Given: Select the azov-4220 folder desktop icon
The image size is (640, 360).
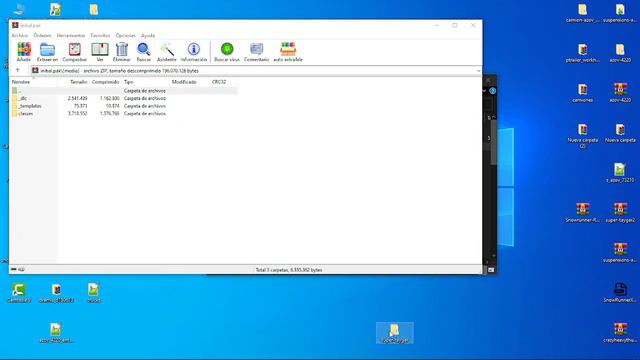Looking at the screenshot, I should 620,53.
